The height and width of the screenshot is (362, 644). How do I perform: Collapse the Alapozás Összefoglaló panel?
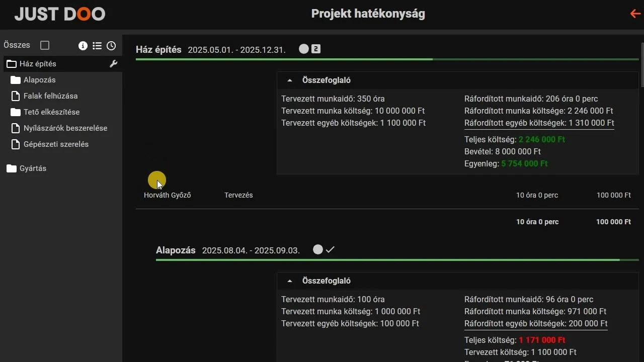click(x=290, y=281)
